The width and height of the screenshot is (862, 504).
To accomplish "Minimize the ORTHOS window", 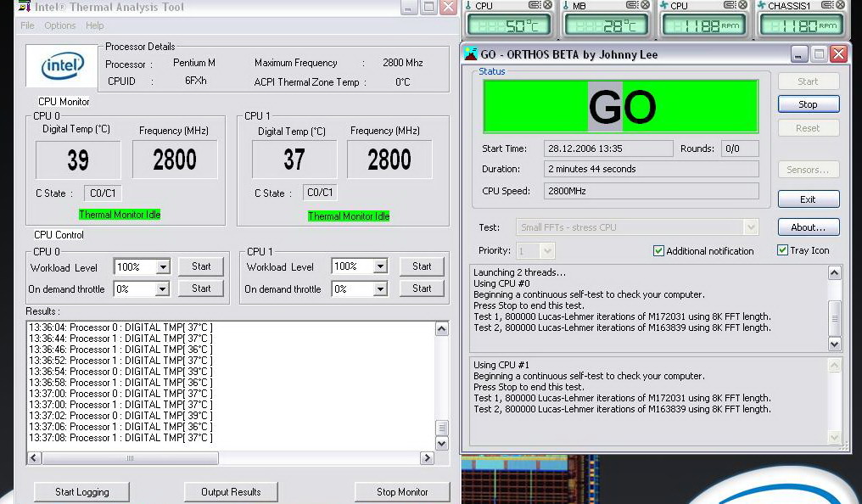I will point(799,53).
